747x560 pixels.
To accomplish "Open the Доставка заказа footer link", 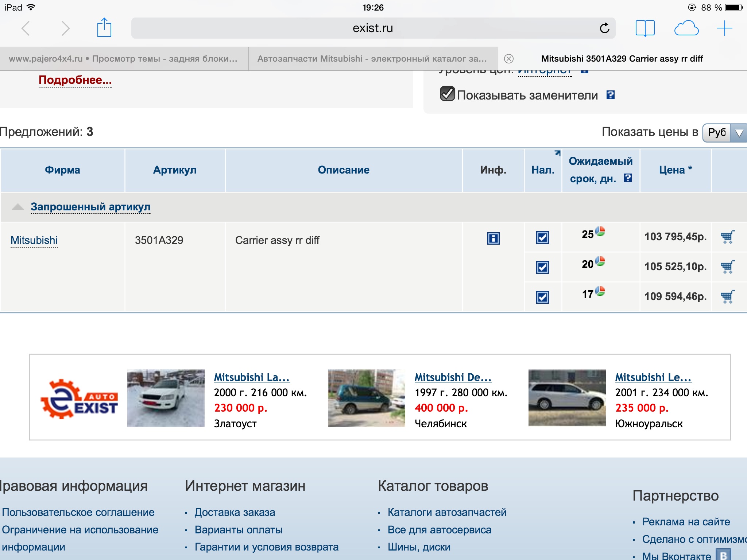I will 235,512.
